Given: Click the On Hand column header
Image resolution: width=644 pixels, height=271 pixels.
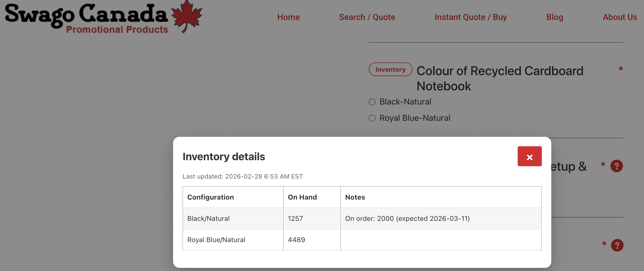Looking at the screenshot, I should click(302, 197).
